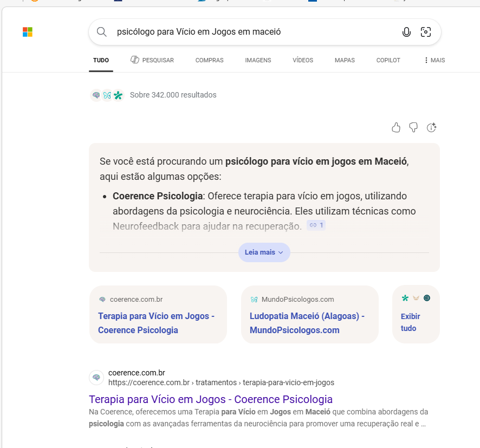Select the PESQUISAR tab
This screenshot has width=480, height=448.
click(x=152, y=60)
